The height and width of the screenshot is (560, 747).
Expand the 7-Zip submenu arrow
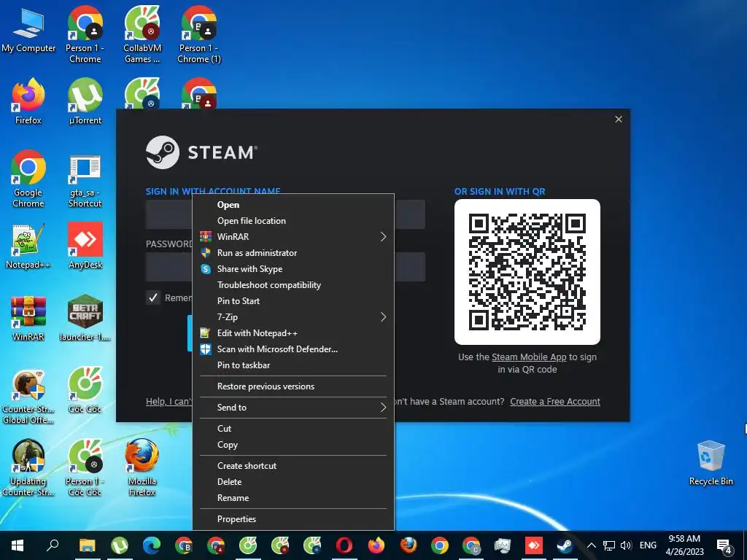click(x=383, y=316)
